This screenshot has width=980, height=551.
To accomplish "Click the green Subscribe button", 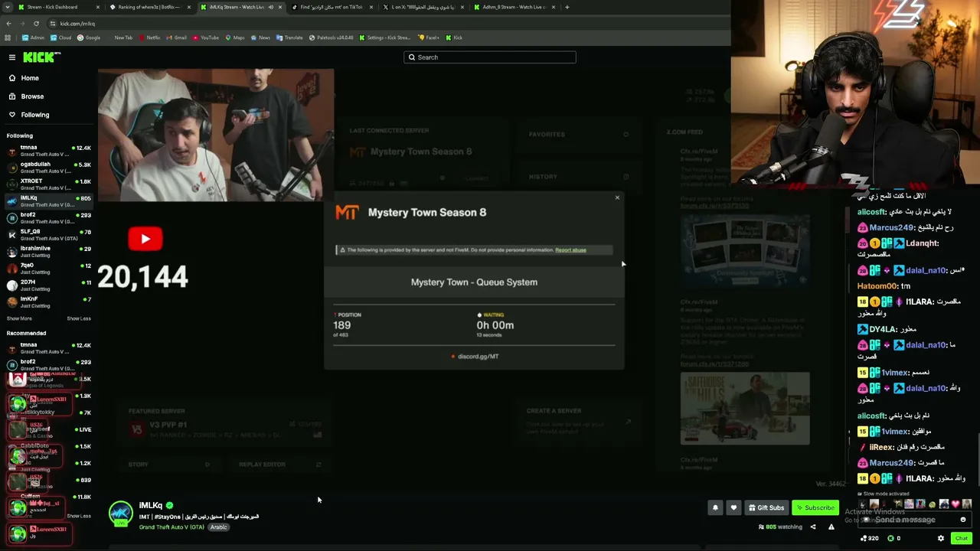I will (x=815, y=507).
